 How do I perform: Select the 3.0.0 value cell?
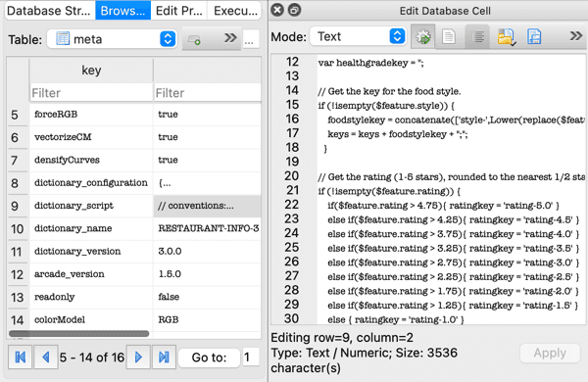coord(208,252)
